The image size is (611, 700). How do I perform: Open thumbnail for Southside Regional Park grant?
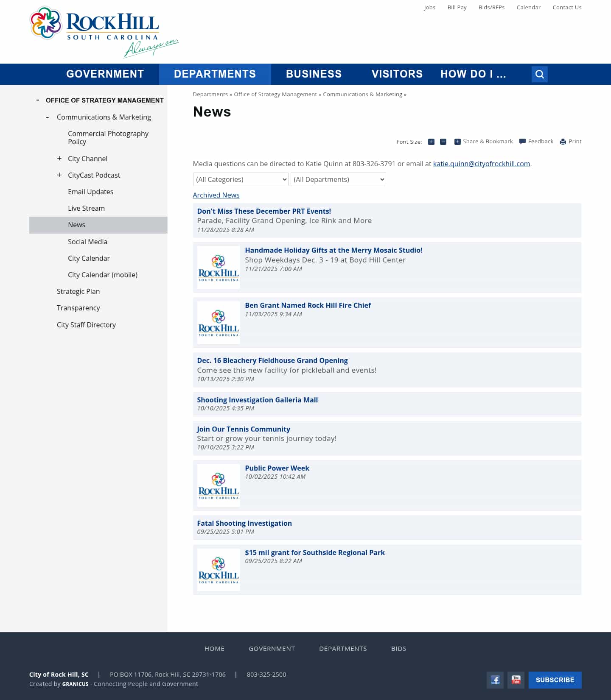point(219,570)
